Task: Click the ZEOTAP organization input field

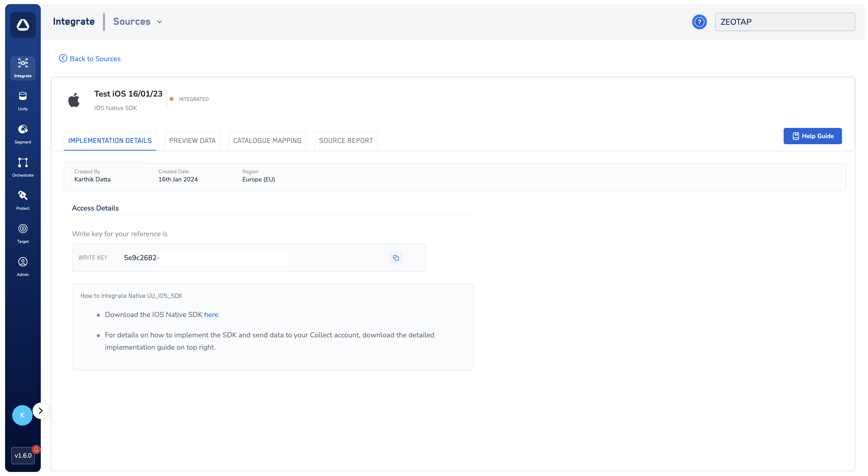Action: [x=784, y=22]
